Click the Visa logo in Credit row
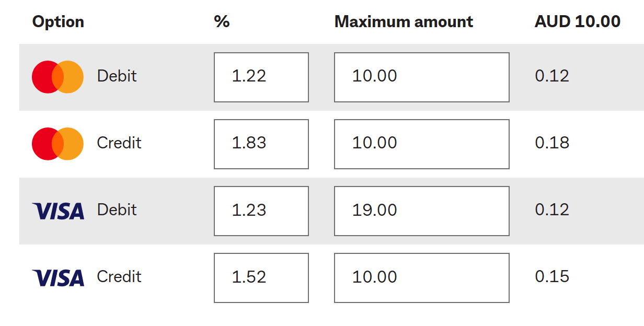Viewport: 644px width, 326px height. point(58,277)
